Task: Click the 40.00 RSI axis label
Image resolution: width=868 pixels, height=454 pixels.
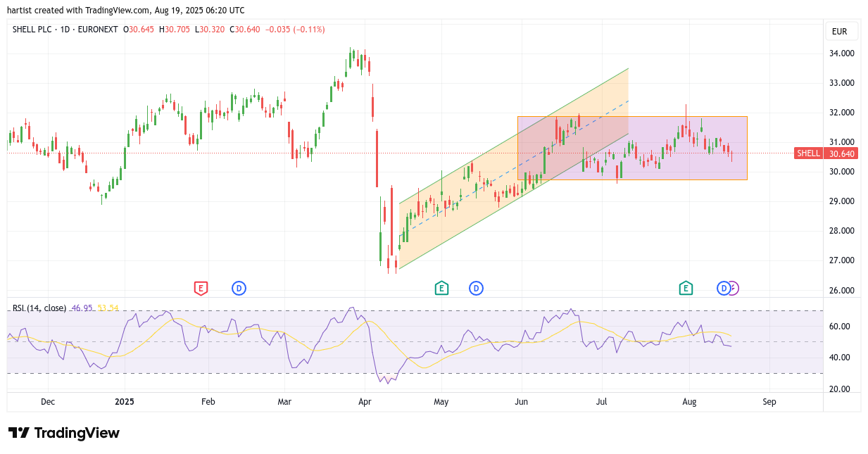Action: [840, 358]
